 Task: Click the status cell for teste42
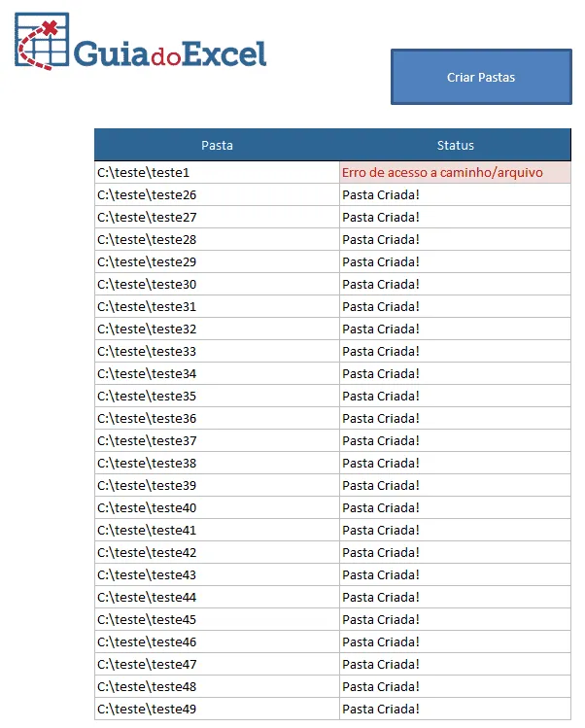click(x=455, y=552)
